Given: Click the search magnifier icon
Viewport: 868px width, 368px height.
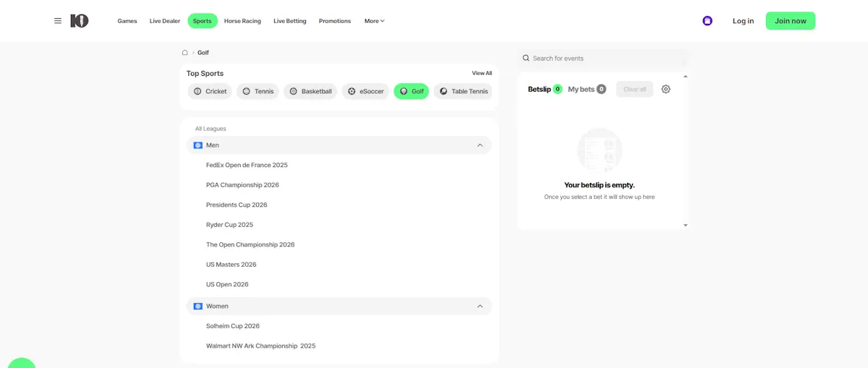Looking at the screenshot, I should [x=526, y=58].
